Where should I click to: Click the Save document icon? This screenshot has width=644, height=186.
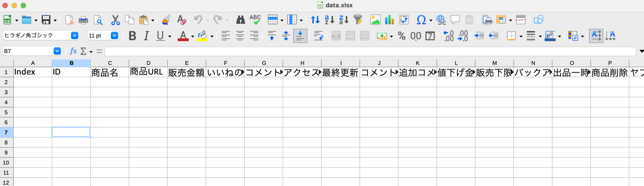click(46, 20)
